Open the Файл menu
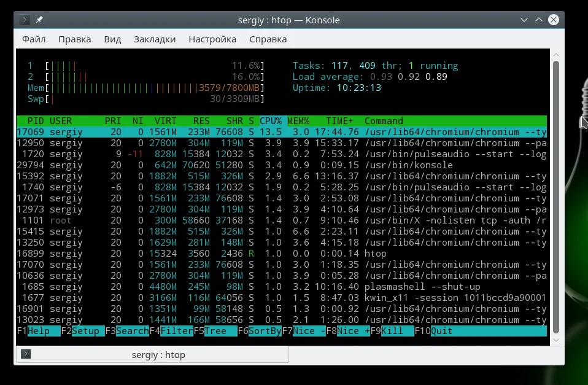Viewport: 588px width, 385px height. pos(34,39)
